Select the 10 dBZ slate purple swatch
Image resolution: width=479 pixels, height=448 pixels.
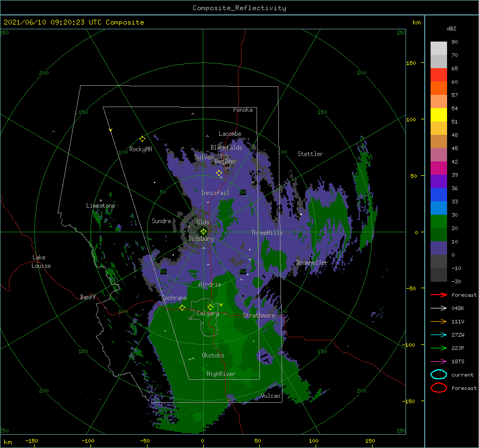[439, 248]
